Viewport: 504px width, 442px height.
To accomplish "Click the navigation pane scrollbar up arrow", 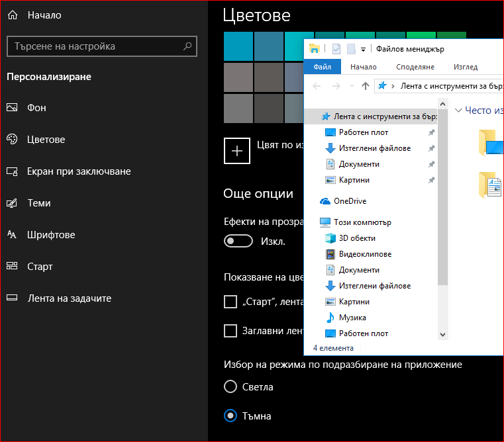I will point(442,104).
